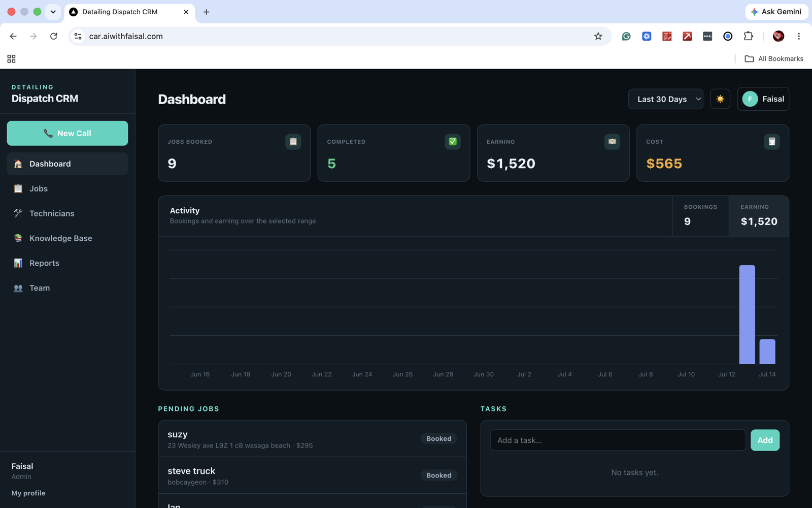Click the tall Jul 13 chart bar
This screenshot has height=508, width=812.
[747, 314]
